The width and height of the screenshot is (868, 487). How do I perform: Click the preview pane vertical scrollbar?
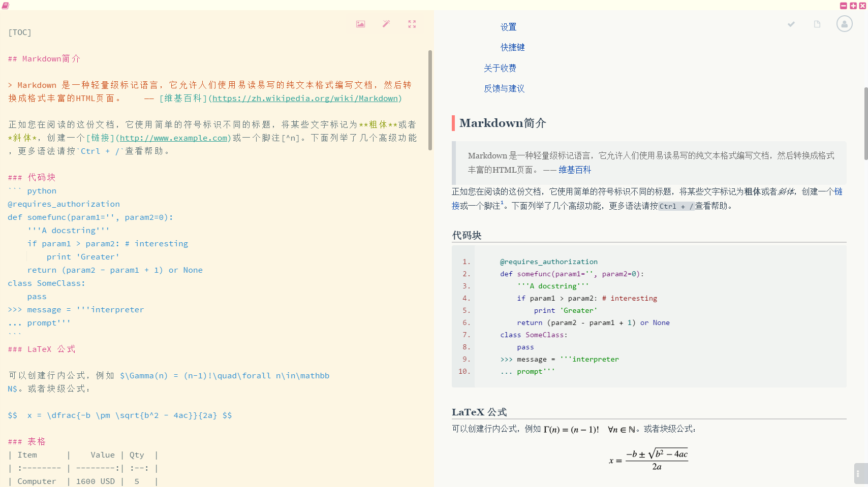click(866, 123)
